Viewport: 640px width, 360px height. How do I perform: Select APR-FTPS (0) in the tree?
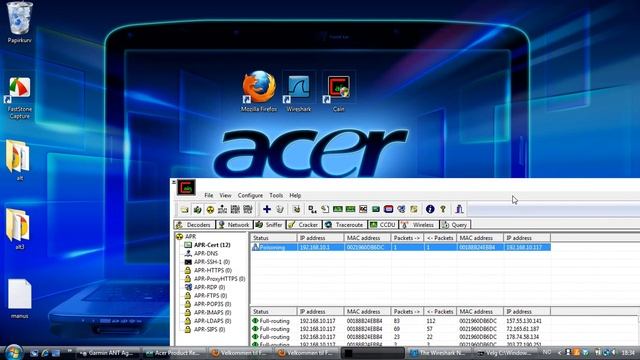(206, 296)
